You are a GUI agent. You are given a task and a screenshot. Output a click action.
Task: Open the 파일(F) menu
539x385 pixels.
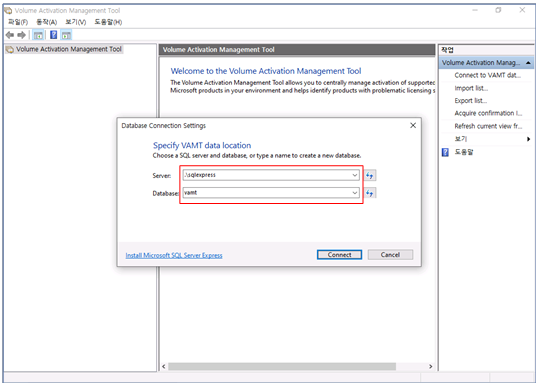point(18,22)
